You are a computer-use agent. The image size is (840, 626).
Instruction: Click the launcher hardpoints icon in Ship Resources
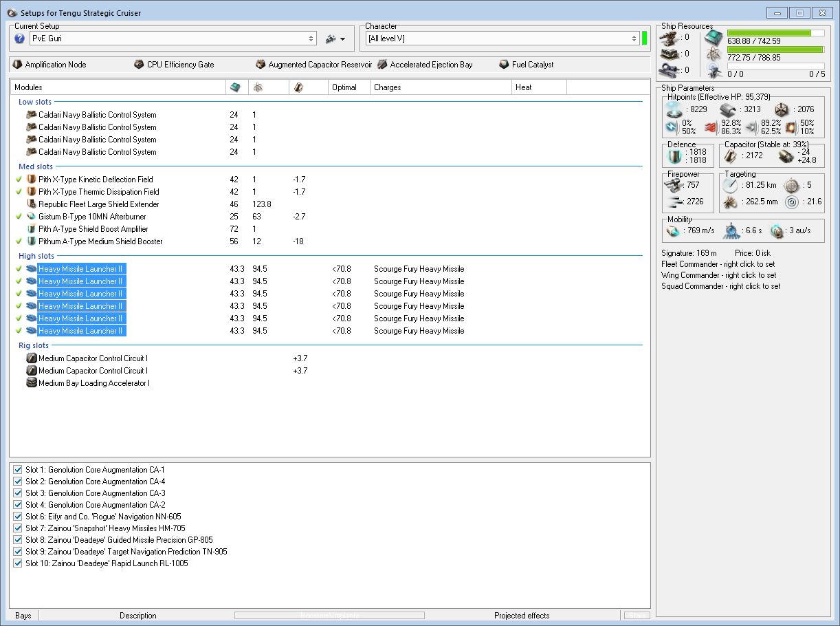pyautogui.click(x=668, y=54)
